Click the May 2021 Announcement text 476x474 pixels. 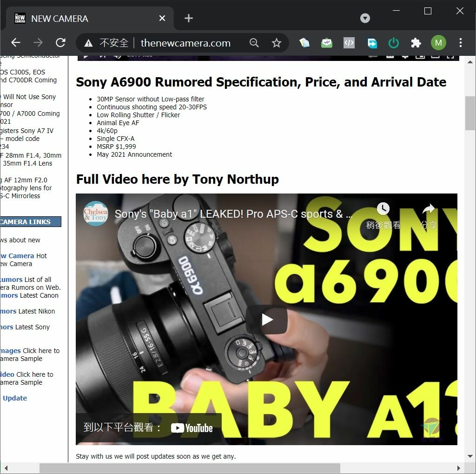coord(134,154)
